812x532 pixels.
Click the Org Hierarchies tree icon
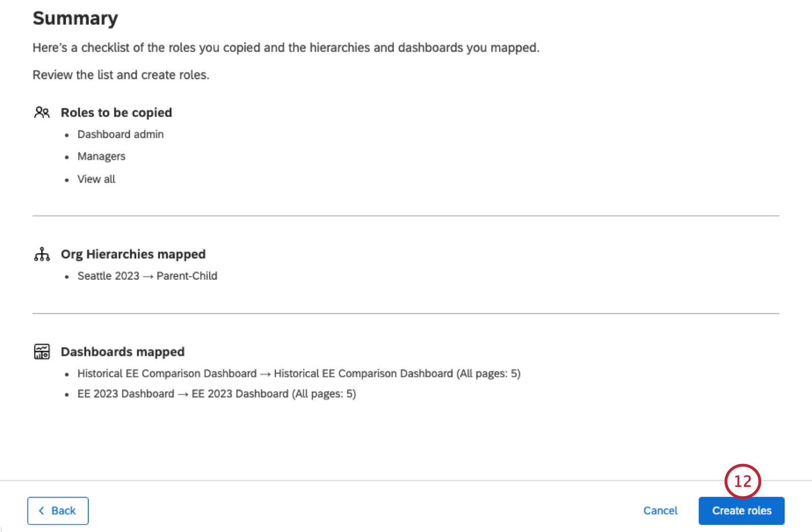[42, 254]
